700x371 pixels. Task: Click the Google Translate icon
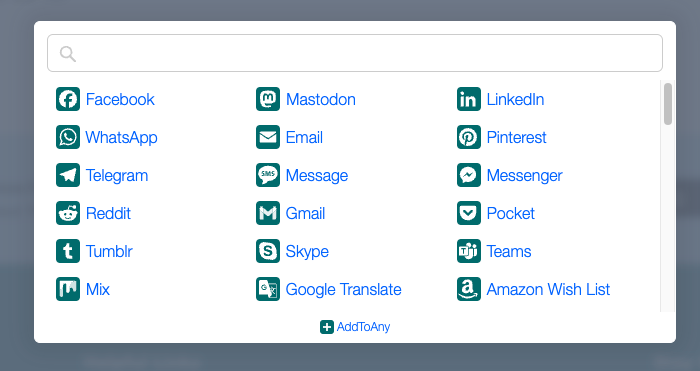point(268,289)
